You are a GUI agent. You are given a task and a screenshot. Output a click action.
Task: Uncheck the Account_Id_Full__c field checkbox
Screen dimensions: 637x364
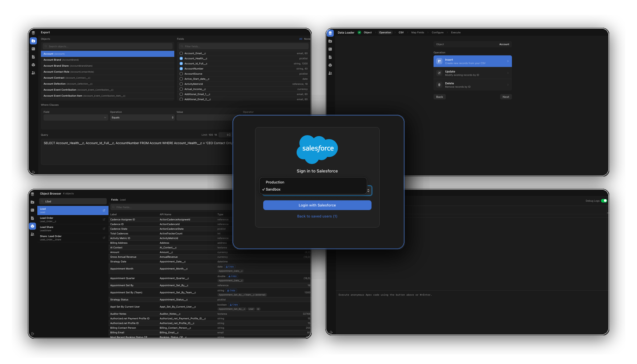point(181,64)
